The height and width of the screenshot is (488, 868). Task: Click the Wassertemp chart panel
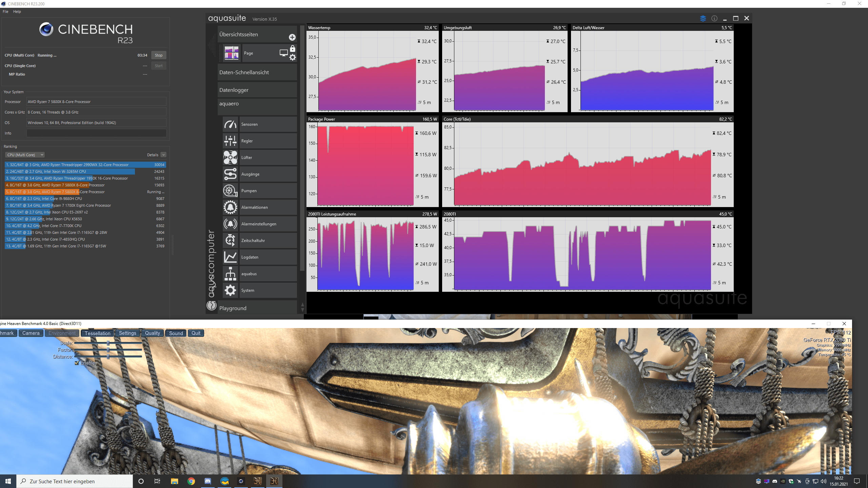tap(372, 68)
